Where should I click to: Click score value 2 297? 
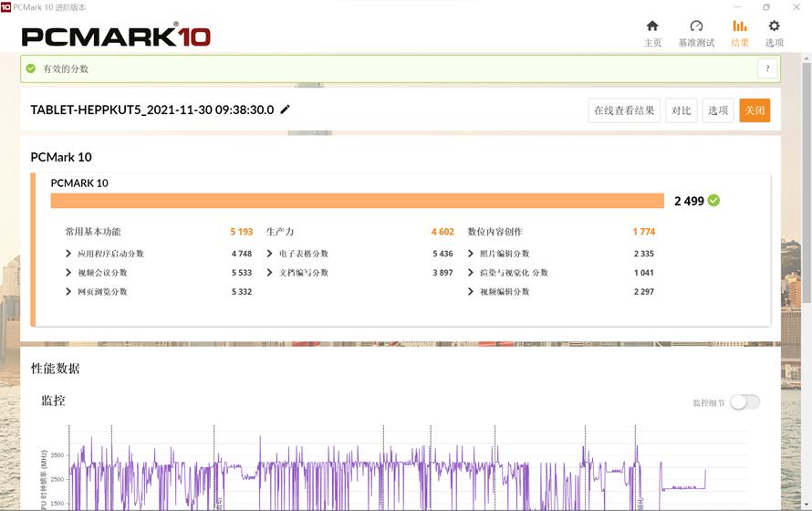point(644,291)
